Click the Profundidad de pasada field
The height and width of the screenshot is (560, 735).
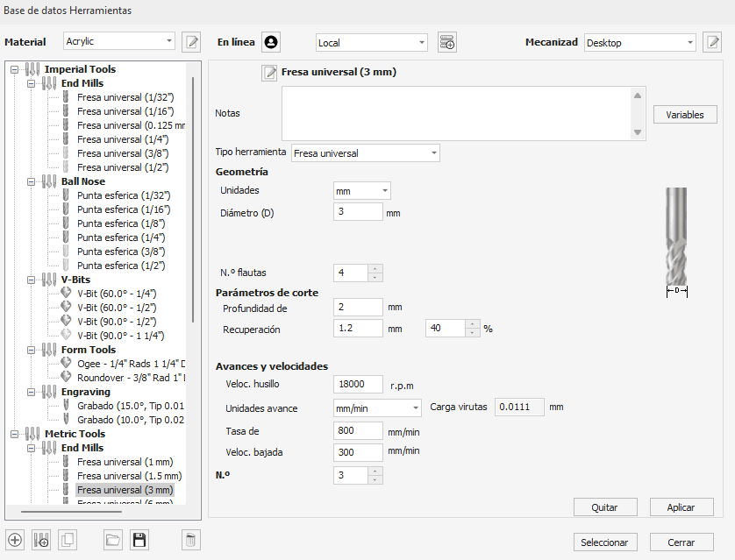(358, 307)
